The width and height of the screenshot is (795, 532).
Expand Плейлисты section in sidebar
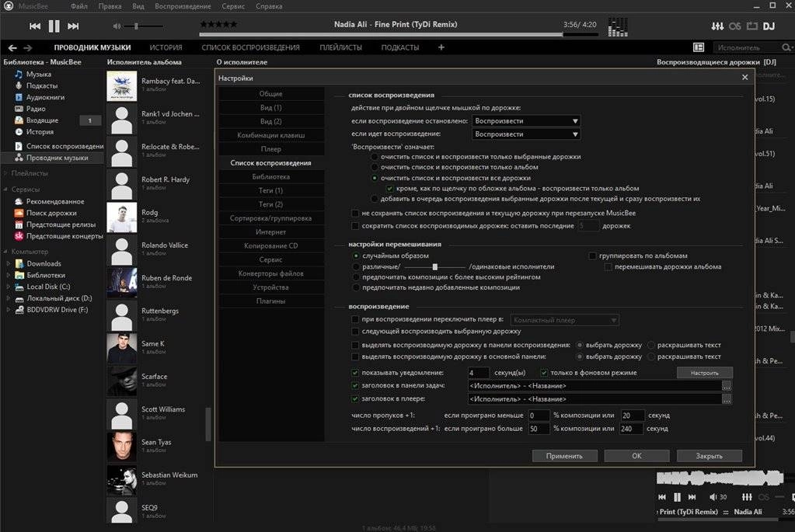coord(5,173)
